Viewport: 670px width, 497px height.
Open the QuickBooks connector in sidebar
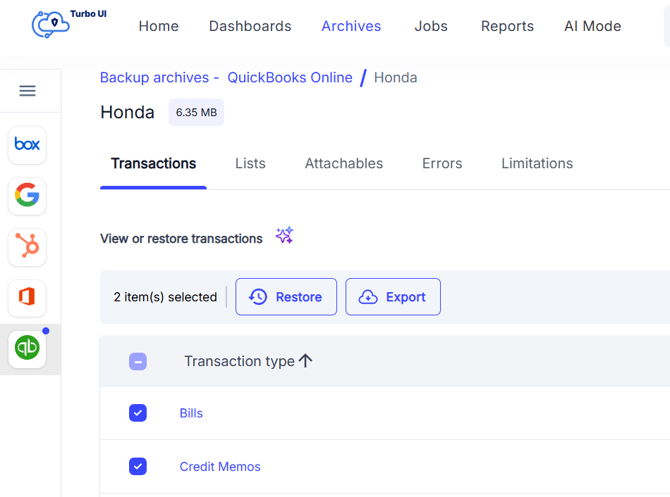coord(27,348)
